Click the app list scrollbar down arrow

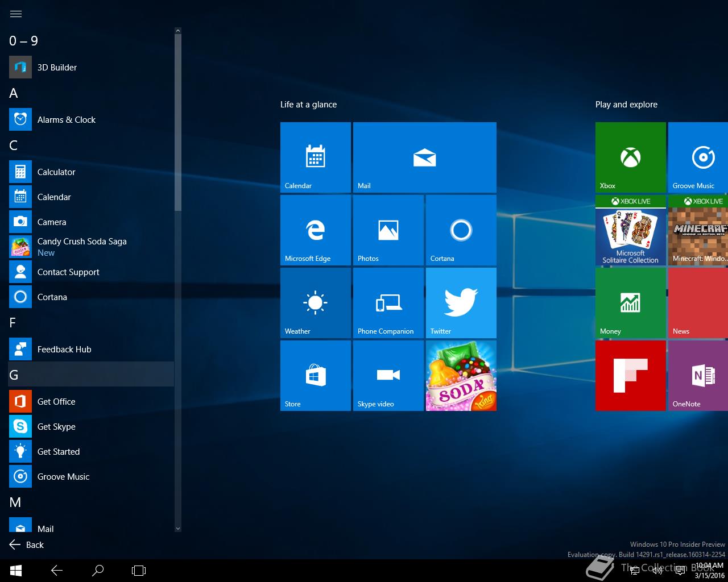click(178, 529)
